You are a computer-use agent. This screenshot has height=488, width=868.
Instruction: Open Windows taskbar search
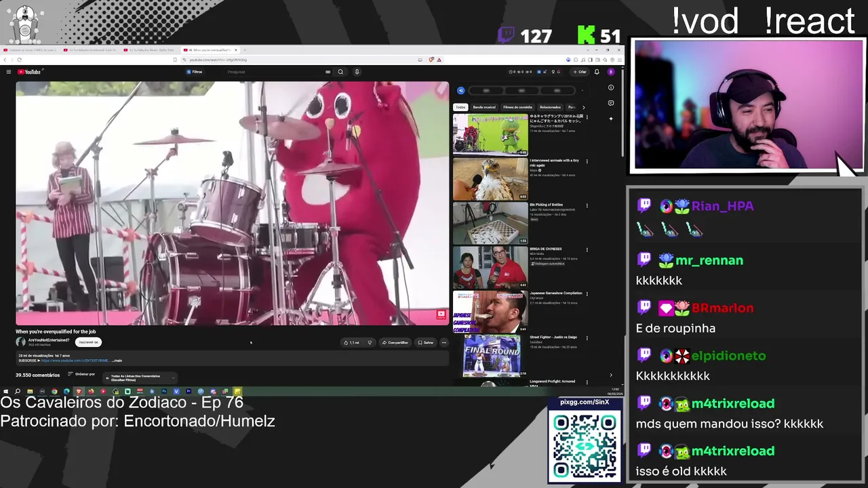coord(17,391)
